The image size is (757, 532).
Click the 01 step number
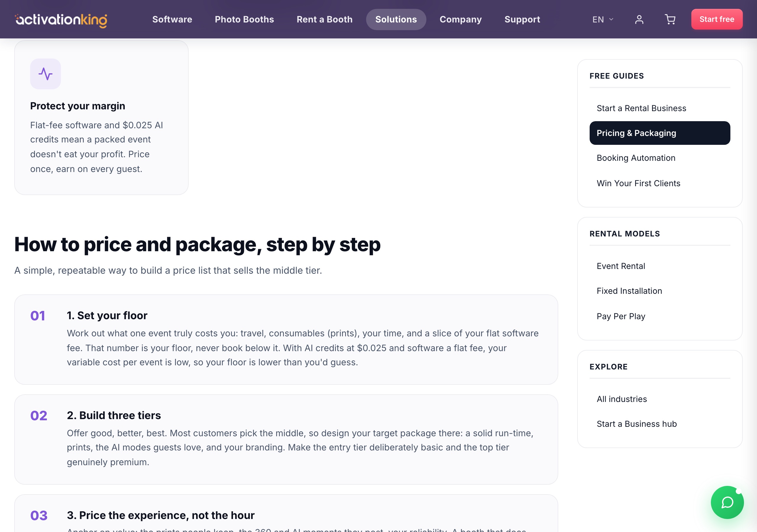point(38,316)
